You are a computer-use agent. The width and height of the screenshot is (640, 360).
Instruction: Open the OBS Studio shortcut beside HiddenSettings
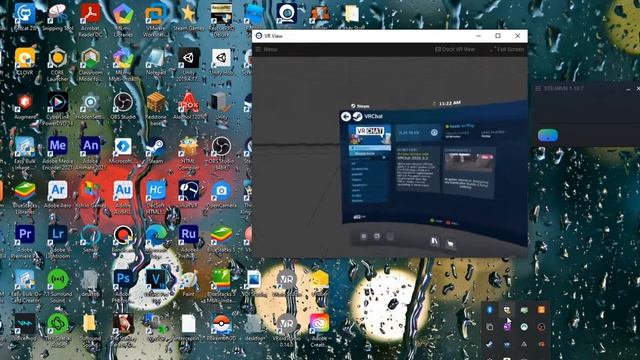tap(123, 105)
